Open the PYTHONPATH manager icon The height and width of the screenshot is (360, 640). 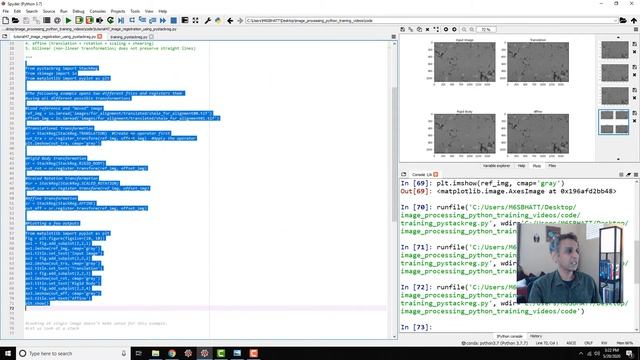click(x=218, y=20)
